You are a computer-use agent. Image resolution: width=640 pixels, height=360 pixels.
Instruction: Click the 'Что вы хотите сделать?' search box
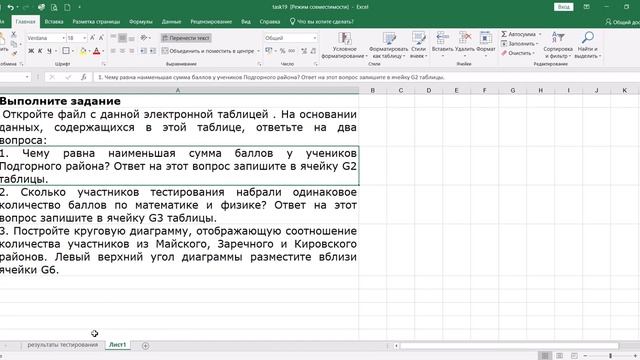(322, 22)
